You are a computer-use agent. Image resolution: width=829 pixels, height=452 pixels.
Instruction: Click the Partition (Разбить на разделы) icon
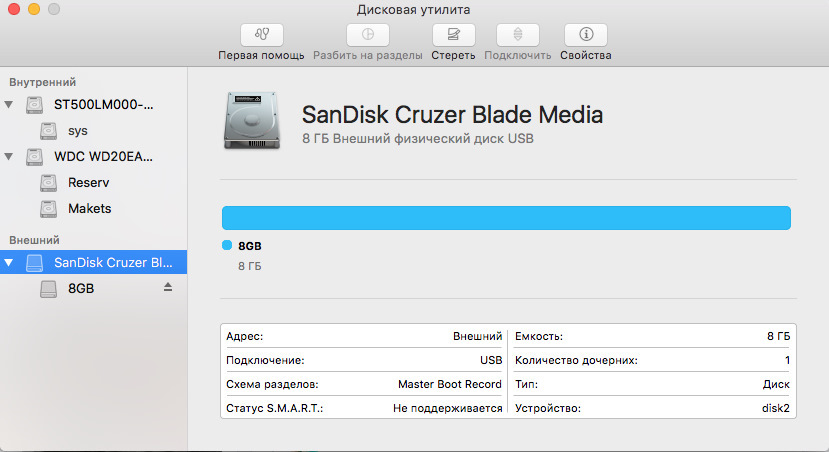pyautogui.click(x=368, y=34)
